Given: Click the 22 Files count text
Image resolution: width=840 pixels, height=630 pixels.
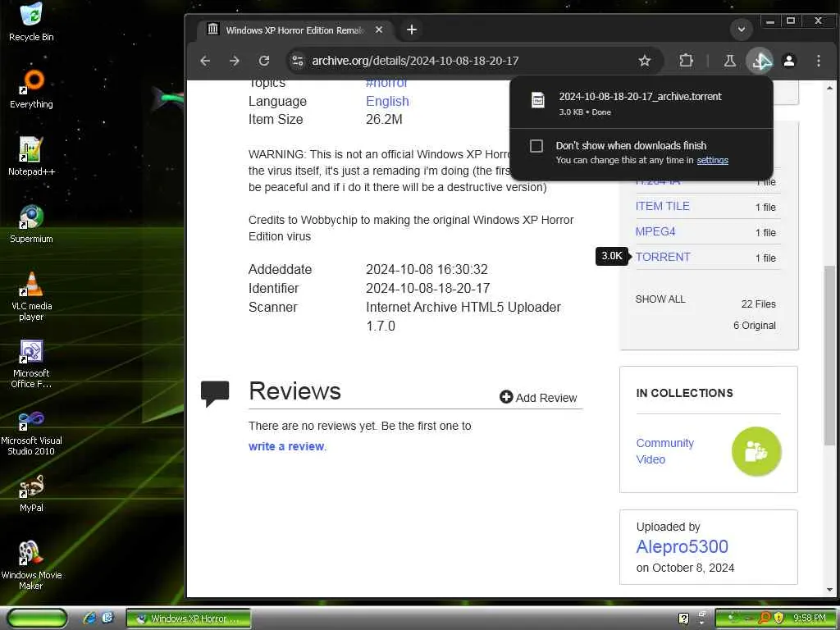Looking at the screenshot, I should click(758, 304).
